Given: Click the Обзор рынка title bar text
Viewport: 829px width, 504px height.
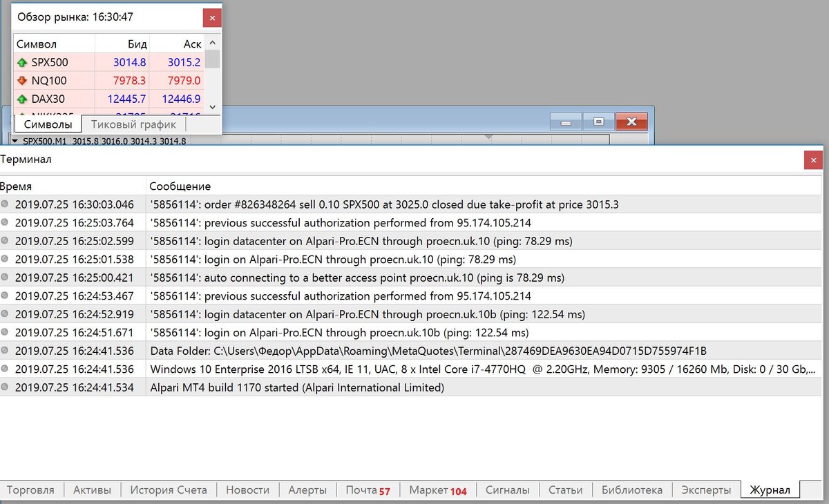Looking at the screenshot, I should (x=75, y=17).
